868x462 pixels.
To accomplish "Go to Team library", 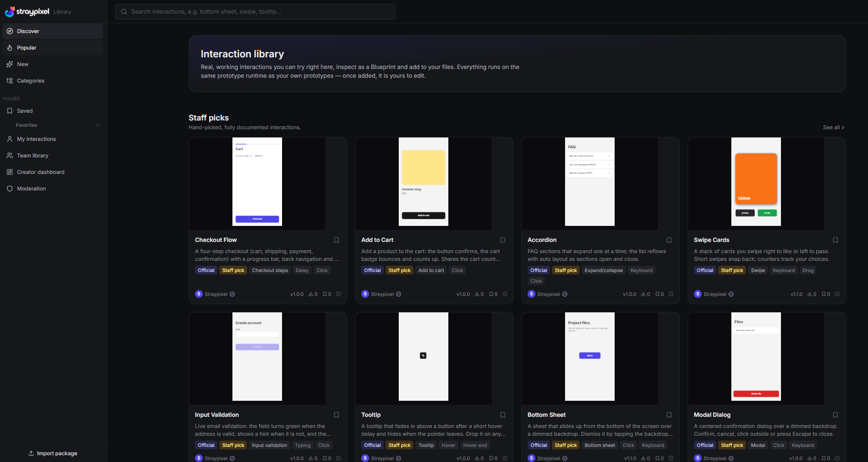I will coord(53,155).
